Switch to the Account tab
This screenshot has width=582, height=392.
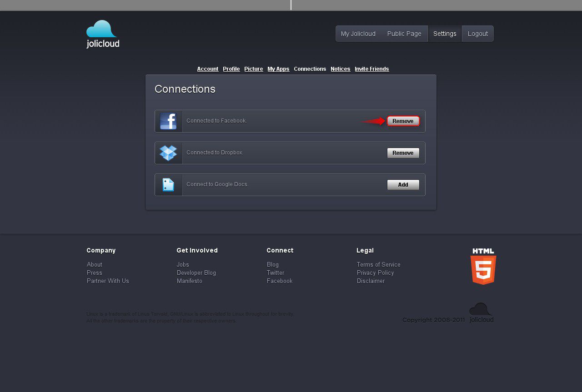tap(208, 69)
